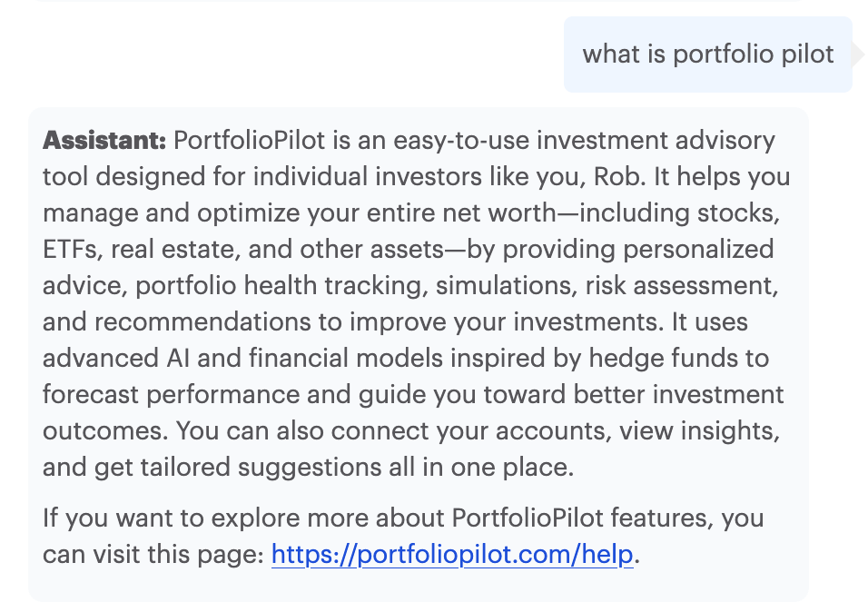This screenshot has height=602, width=868.
Task: Open the portfoliopilot.com/help link
Action: 451,554
